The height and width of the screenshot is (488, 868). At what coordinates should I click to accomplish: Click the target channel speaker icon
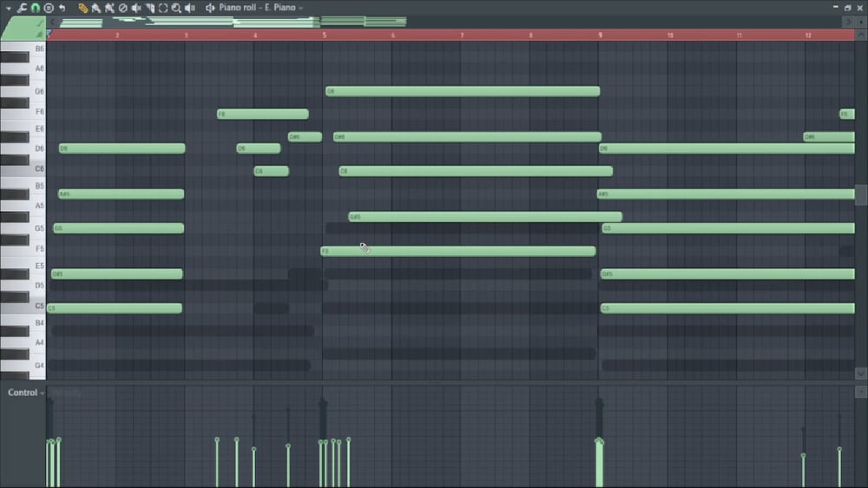[210, 8]
